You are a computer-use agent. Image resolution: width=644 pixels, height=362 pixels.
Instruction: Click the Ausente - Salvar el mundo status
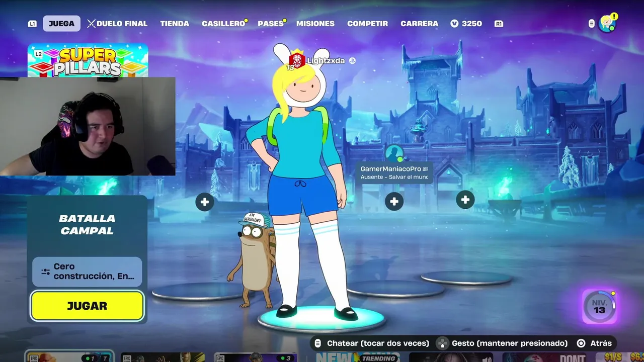(x=394, y=177)
